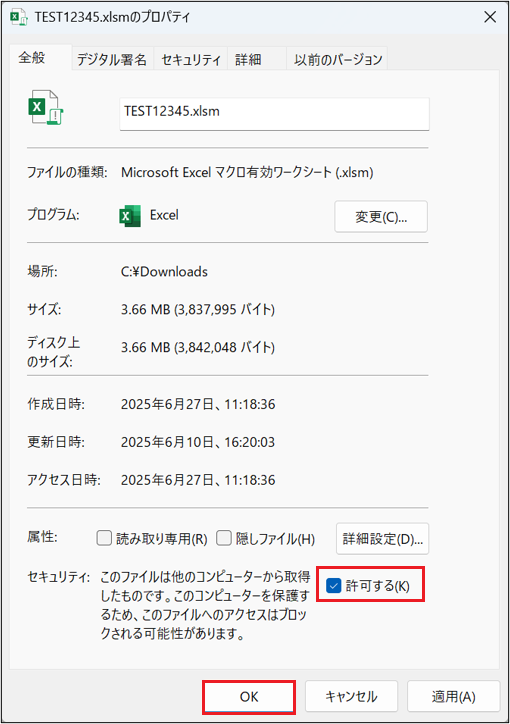Click the 作成日時: label

point(56,404)
